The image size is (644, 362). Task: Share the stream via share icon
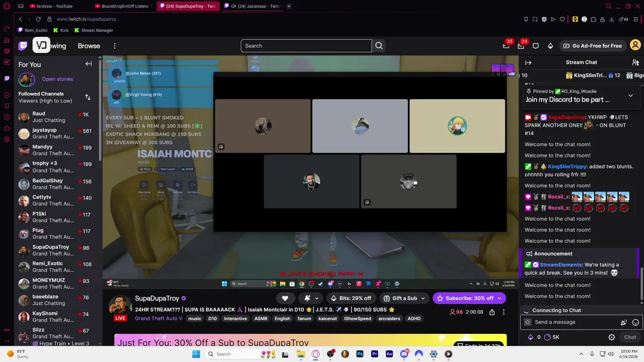point(492,312)
